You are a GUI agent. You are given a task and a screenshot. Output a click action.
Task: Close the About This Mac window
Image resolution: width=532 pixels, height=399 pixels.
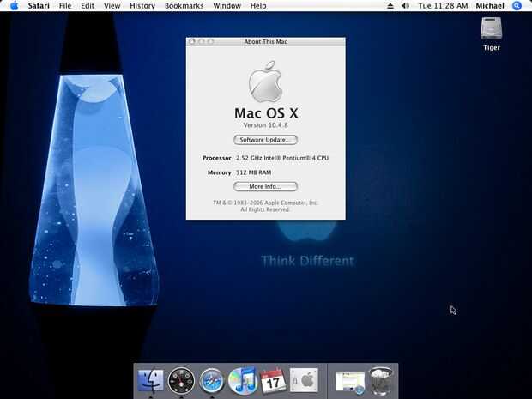pyautogui.click(x=192, y=41)
